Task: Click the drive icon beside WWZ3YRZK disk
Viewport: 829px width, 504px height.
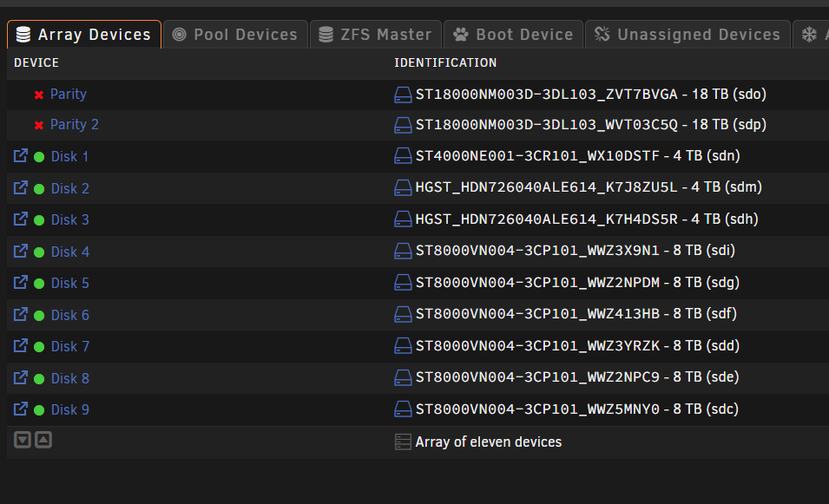Action: 403,346
